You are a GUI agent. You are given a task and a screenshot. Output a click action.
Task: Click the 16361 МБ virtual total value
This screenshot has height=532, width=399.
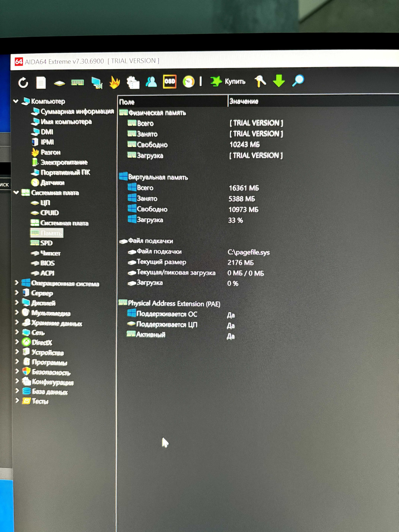pyautogui.click(x=244, y=188)
